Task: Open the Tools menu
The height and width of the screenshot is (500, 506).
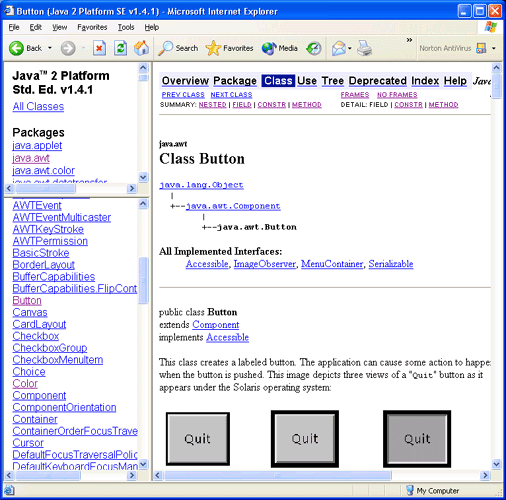Action: [126, 27]
